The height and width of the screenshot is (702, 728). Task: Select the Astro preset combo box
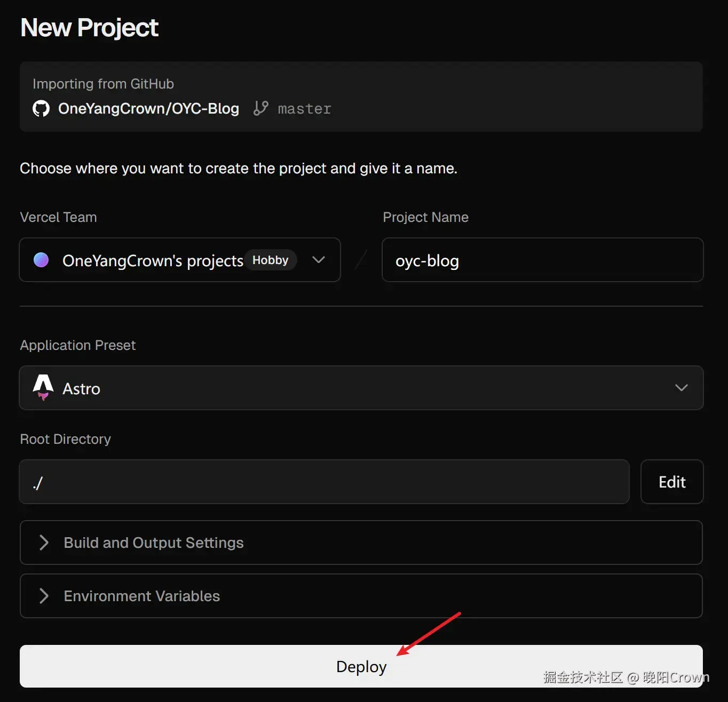pyautogui.click(x=361, y=388)
